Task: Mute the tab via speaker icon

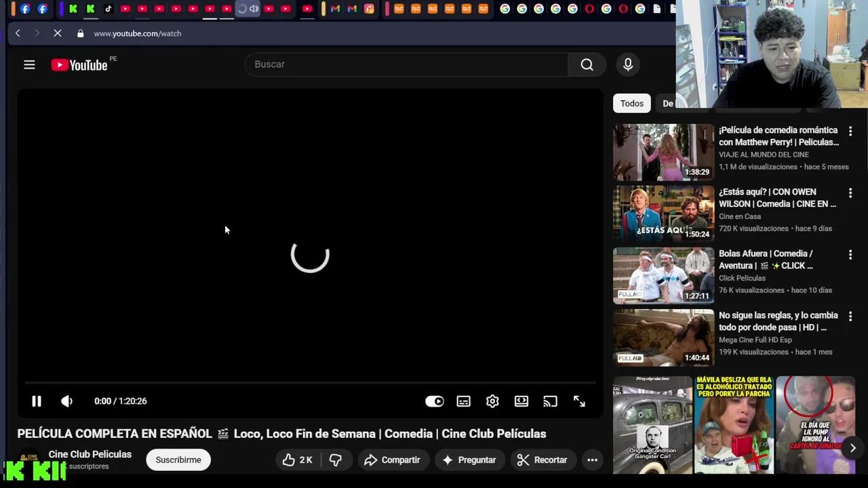Action: coord(254,9)
